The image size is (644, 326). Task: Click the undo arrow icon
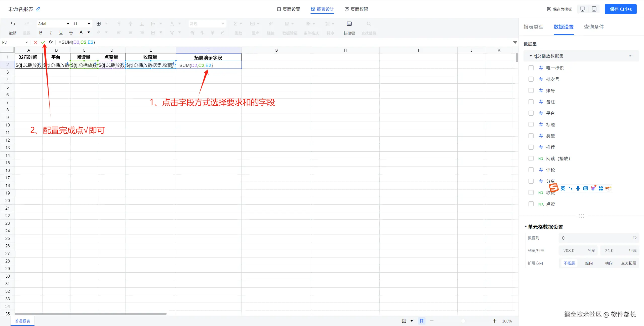(13, 24)
